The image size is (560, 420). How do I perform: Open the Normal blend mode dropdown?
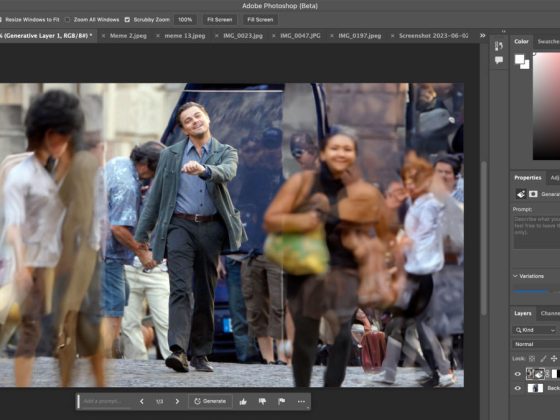tap(536, 344)
